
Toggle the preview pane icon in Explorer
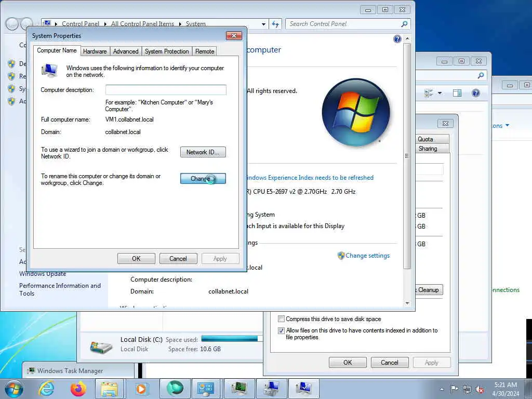(x=457, y=93)
